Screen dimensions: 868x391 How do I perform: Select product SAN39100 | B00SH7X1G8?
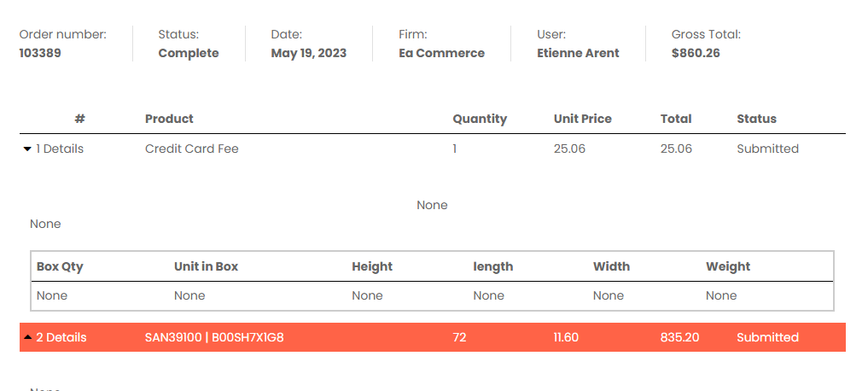[x=214, y=337]
